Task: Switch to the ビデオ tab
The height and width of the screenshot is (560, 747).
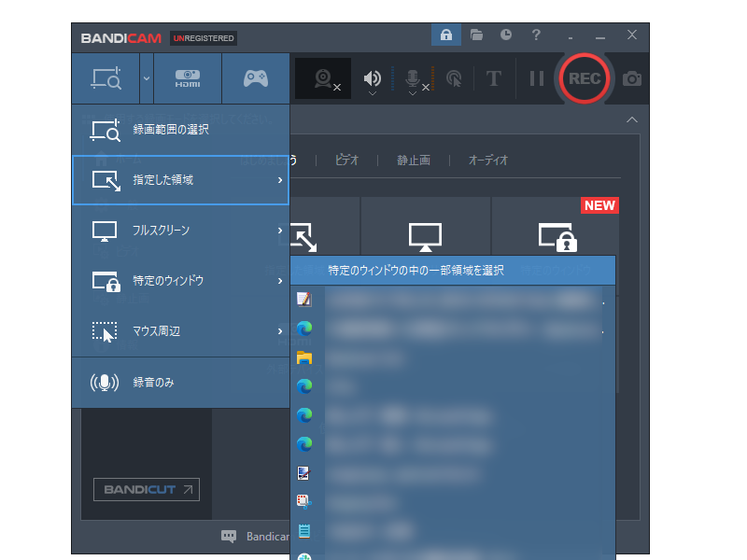Action: tap(346, 160)
